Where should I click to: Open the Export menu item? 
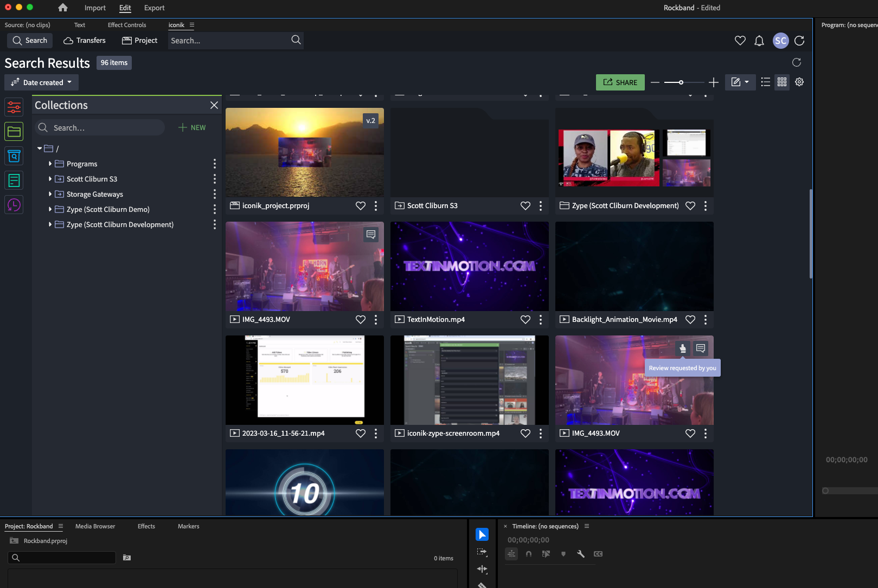pyautogui.click(x=154, y=8)
